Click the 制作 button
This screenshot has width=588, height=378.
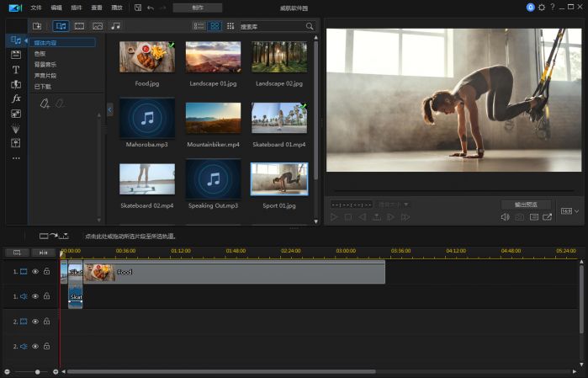[197, 7]
